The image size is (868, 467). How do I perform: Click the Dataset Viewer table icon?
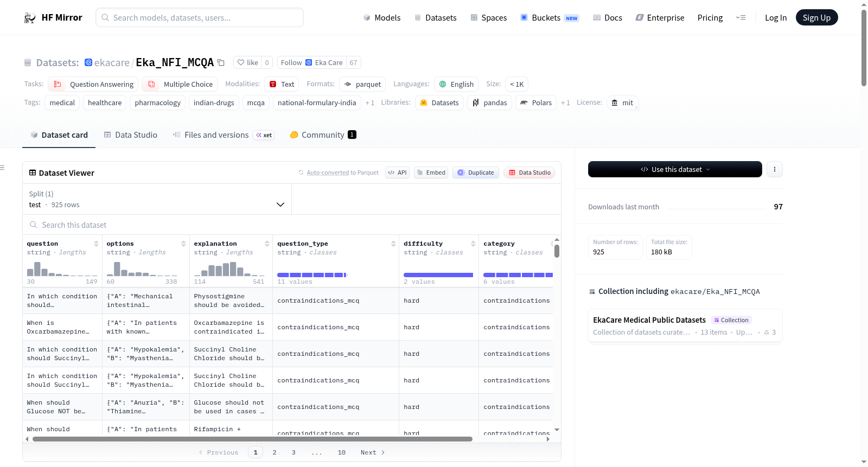[33, 172]
